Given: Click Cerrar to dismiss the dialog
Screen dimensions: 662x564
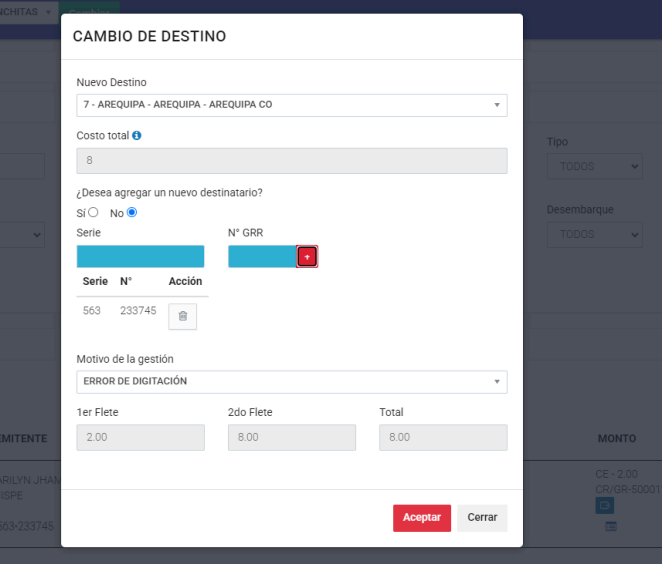Looking at the screenshot, I should pos(482,518).
